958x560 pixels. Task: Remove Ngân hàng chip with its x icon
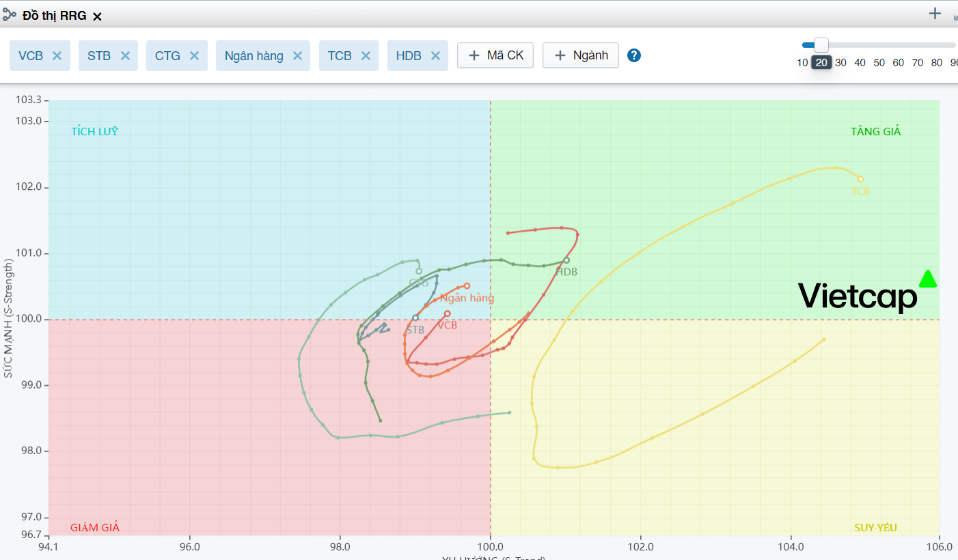[x=297, y=56]
